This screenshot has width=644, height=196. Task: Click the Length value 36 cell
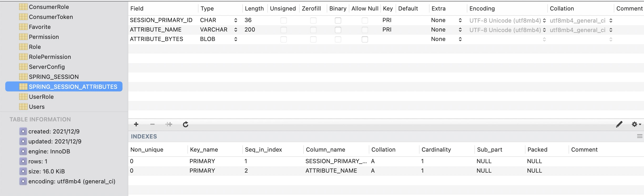pyautogui.click(x=248, y=20)
